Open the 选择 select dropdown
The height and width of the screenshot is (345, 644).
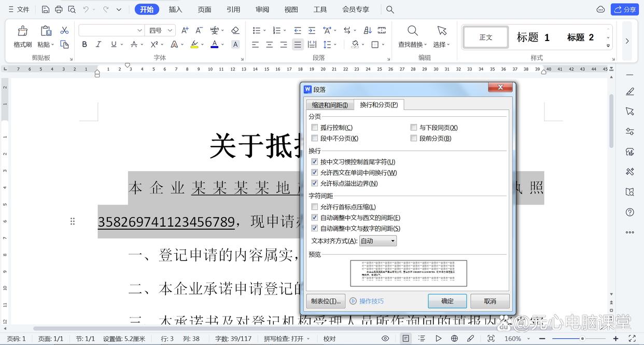pos(442,45)
